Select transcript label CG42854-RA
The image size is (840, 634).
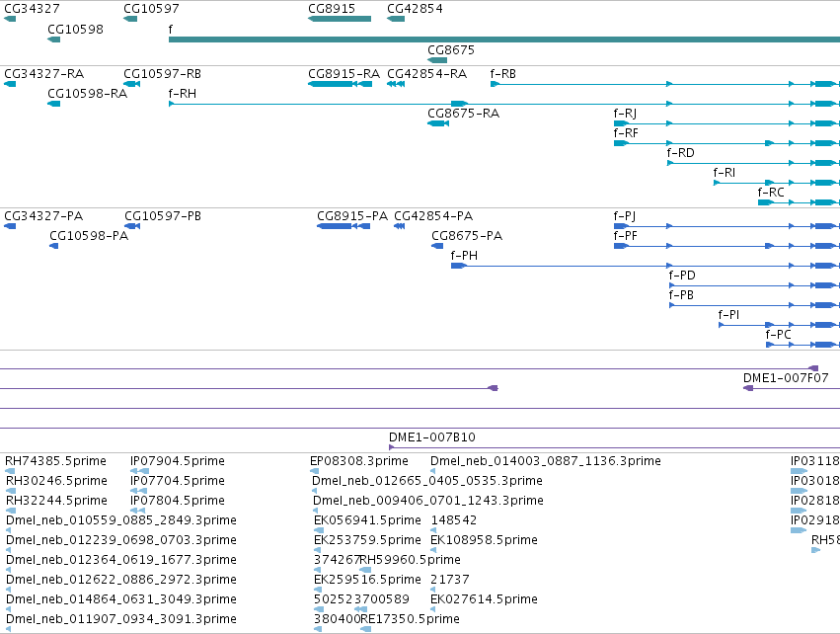[427, 73]
